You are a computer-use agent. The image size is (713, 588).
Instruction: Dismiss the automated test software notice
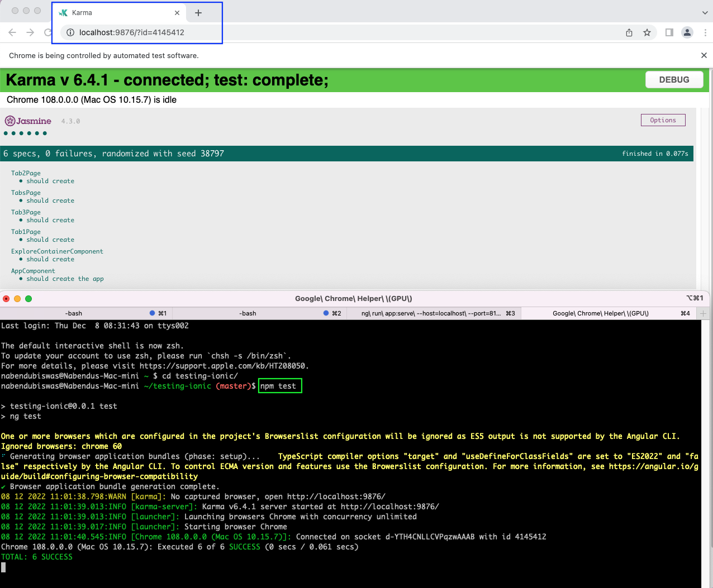pos(704,55)
